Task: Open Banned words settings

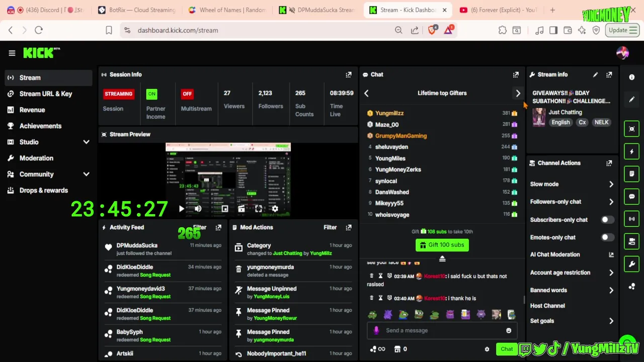Action: click(572, 290)
